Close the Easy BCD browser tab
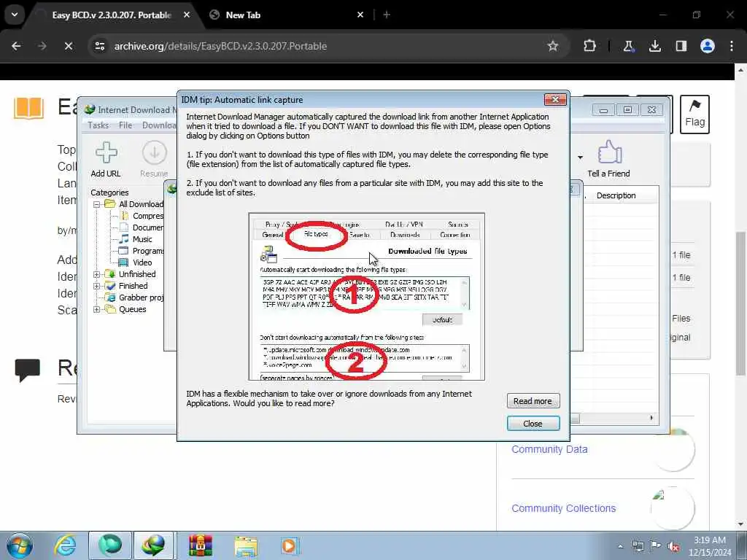 click(x=187, y=15)
